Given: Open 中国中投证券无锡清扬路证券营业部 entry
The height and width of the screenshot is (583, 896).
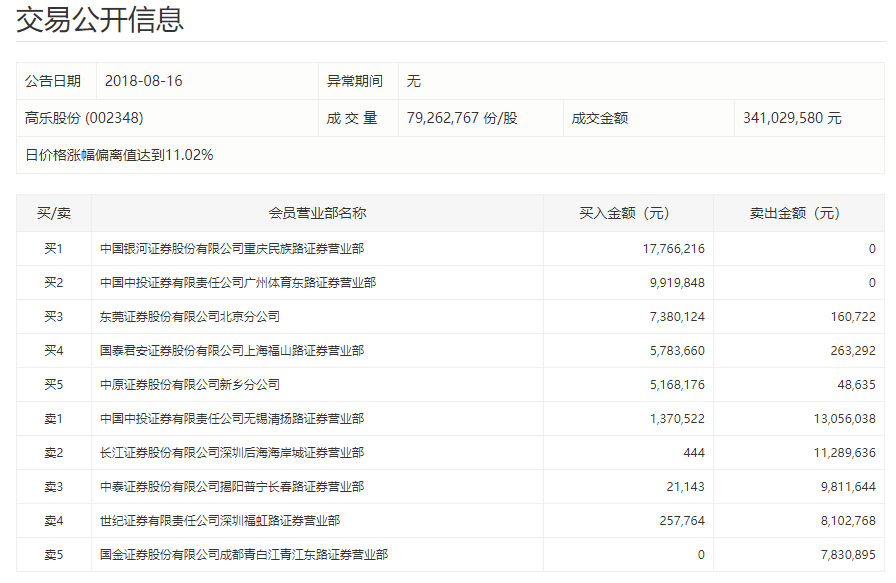Looking at the screenshot, I should (232, 419).
